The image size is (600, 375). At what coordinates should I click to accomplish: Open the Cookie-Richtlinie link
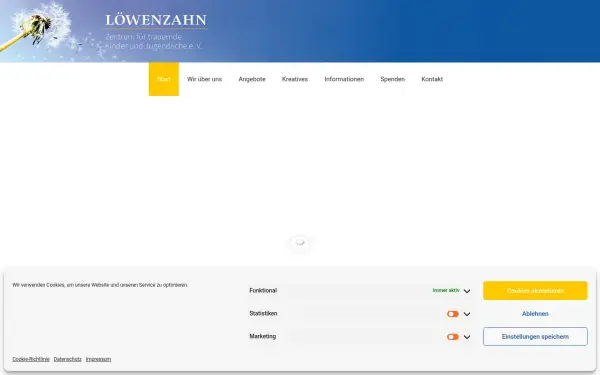[x=31, y=359]
